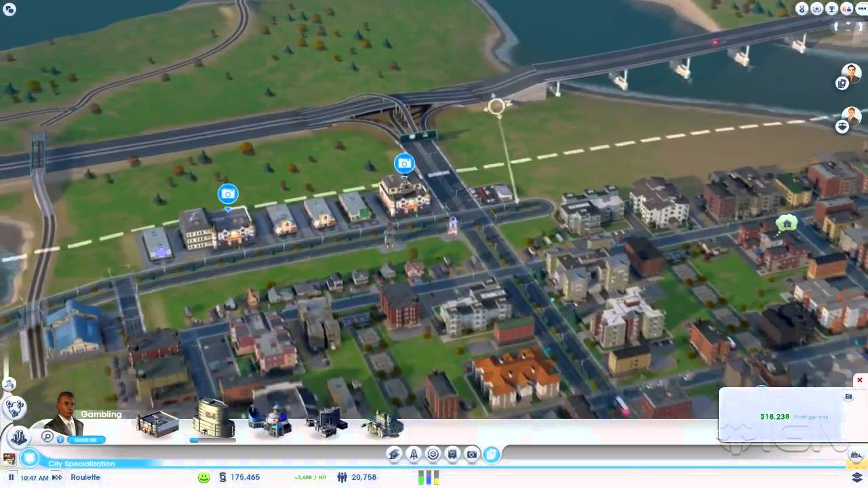The height and width of the screenshot is (488, 868).
Task: Open the culture camera specialization icon
Action: coord(472,454)
